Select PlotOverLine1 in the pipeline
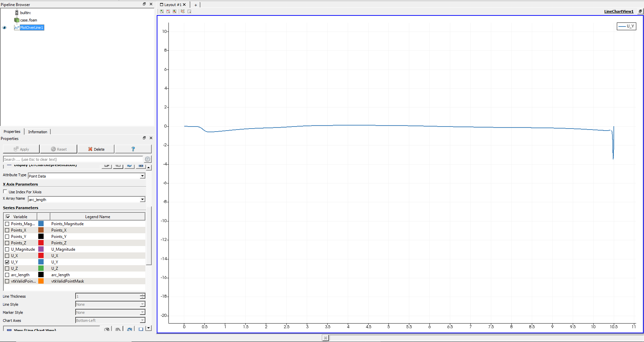 pos(32,28)
